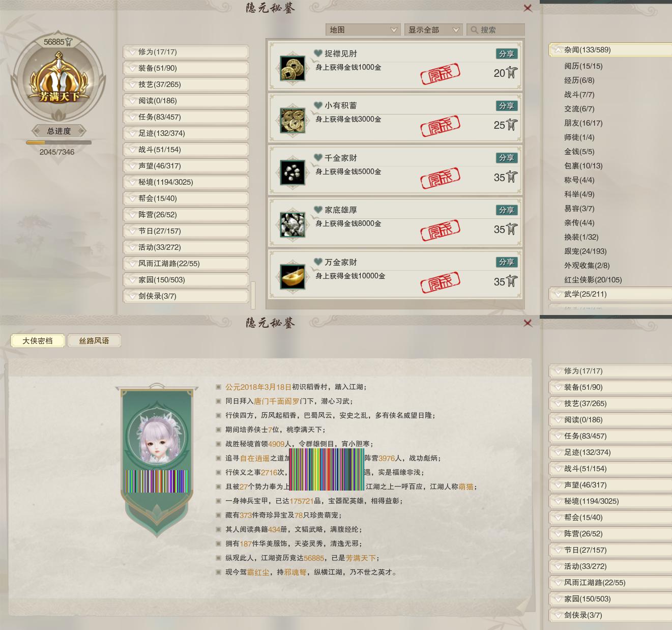
Task: Click the heart icon beside 捉襟见肘
Action: tap(318, 53)
